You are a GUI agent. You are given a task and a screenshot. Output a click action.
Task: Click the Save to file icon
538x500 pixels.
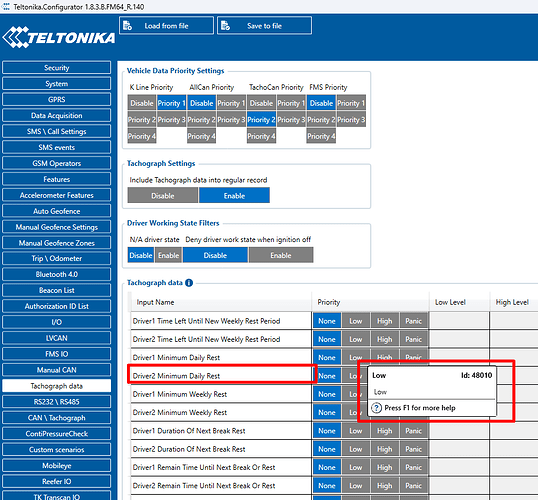coord(225,26)
